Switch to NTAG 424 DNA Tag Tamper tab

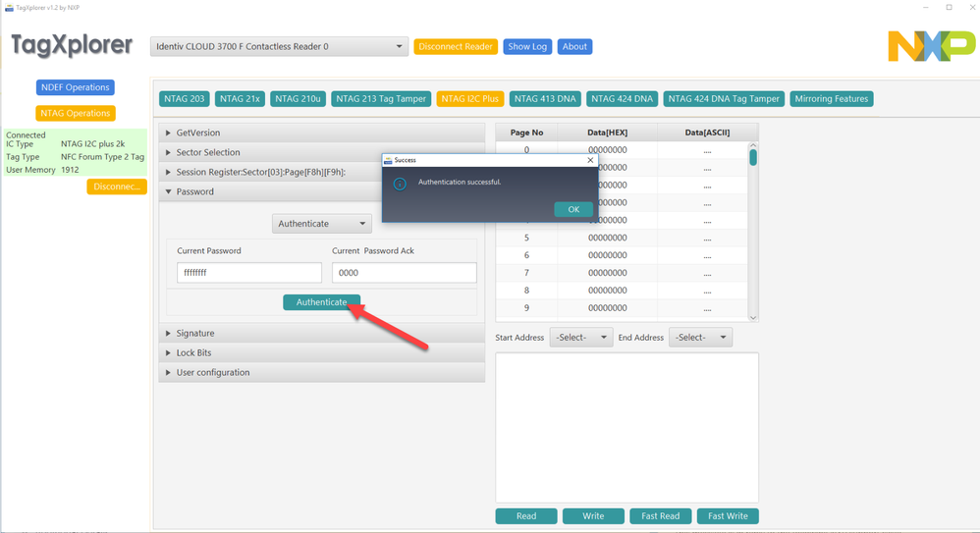[724, 99]
